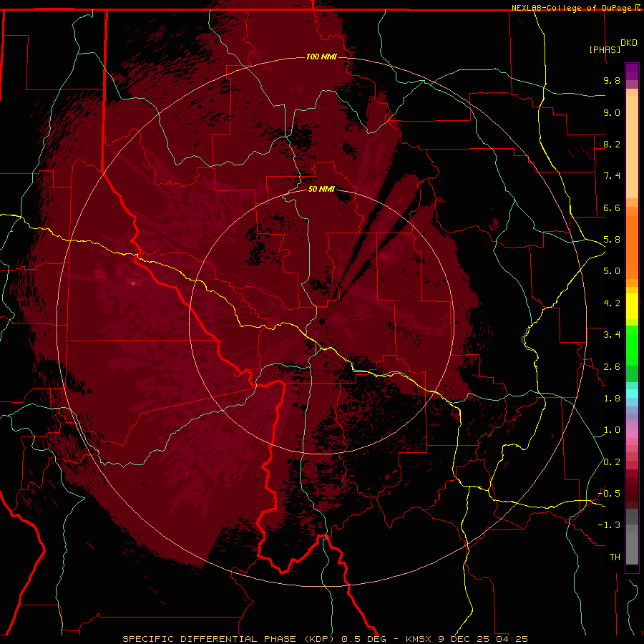Click the 4.2 scale value
Screen dimensions: 644x644
point(612,303)
